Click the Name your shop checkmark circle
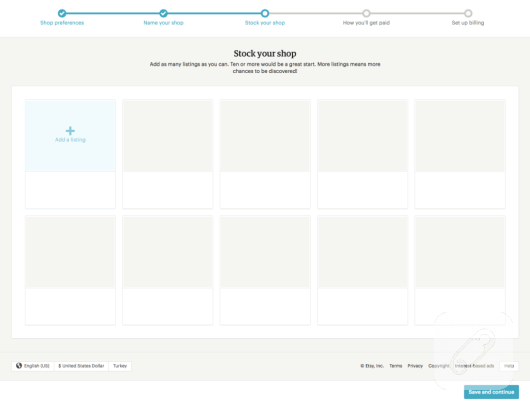This screenshot has width=530, height=403. point(163,13)
